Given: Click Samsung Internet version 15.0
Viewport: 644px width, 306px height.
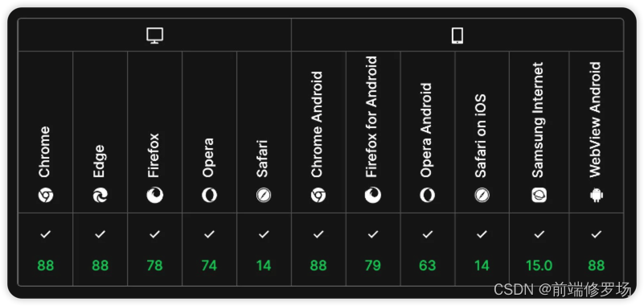Looking at the screenshot, I should 539,266.
